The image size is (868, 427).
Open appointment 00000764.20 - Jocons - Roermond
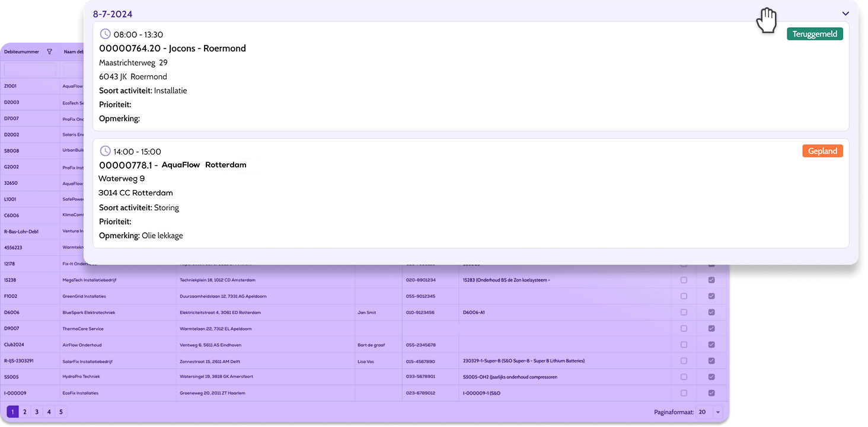172,49
